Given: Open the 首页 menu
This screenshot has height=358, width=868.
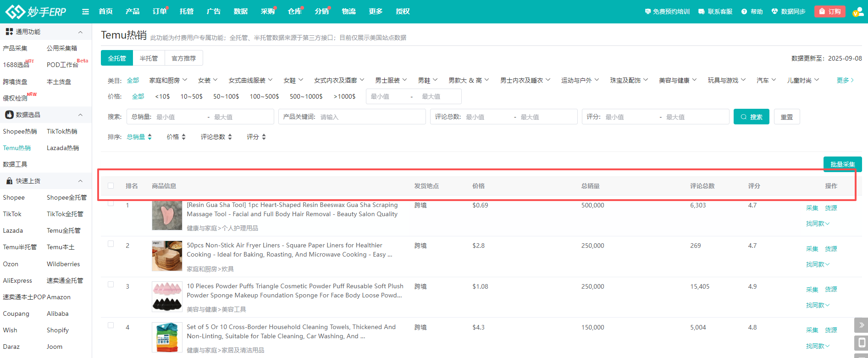Looking at the screenshot, I should click(x=106, y=11).
